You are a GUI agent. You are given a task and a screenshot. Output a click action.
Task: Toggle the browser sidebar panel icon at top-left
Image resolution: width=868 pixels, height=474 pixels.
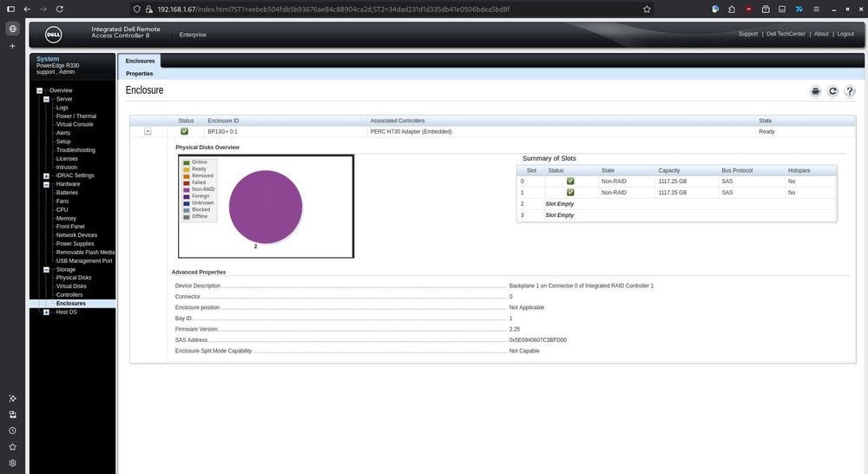pos(10,9)
